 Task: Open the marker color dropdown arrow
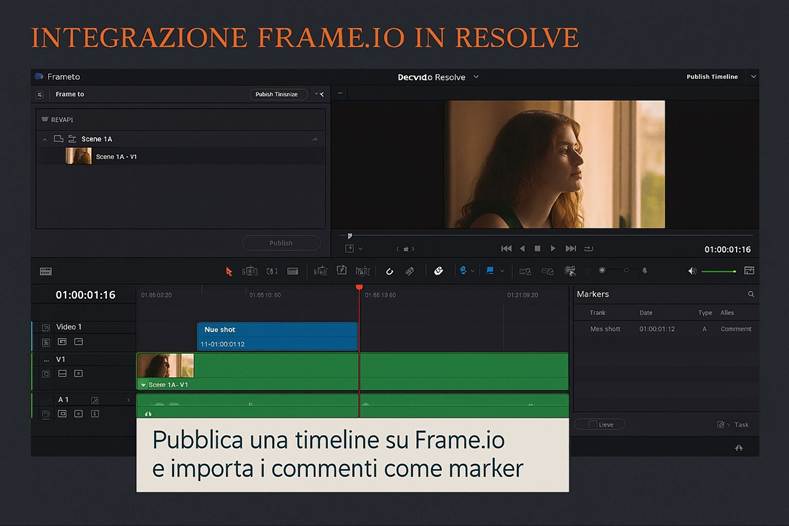tap(472, 271)
